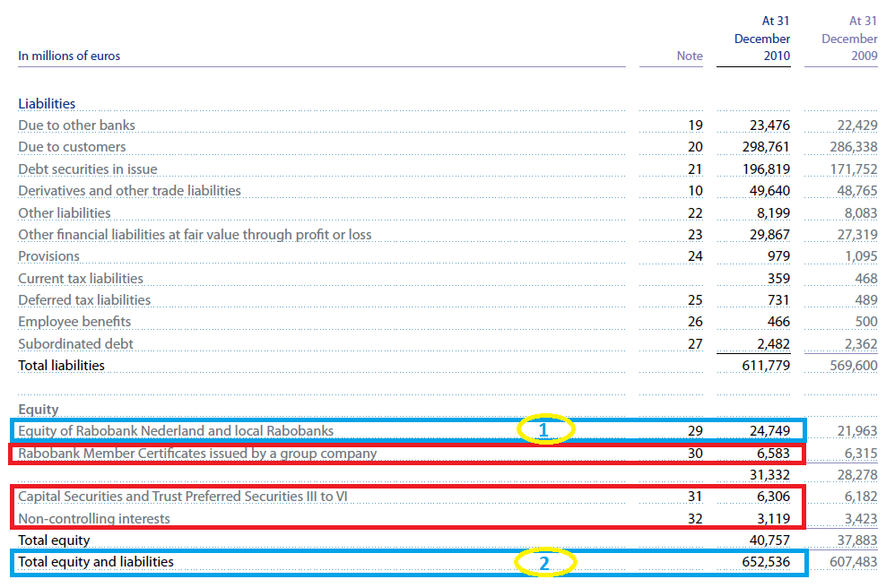
Task: Select the Subordinated debt value 2,482
Action: pos(773,344)
